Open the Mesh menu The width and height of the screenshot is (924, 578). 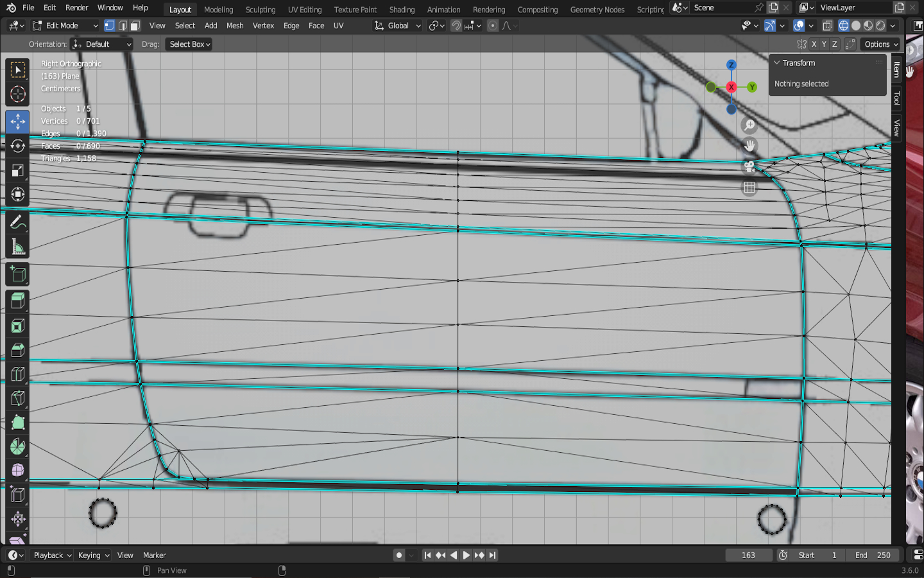tap(235, 26)
